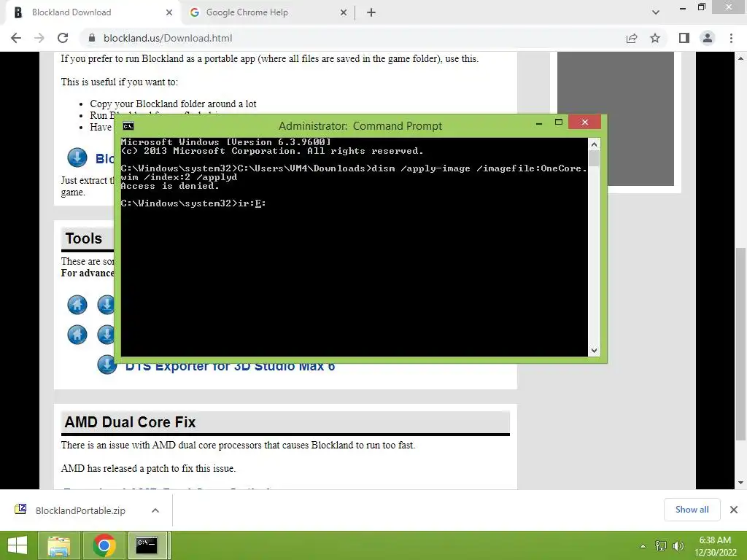Click the volume speaker tray icon
Screen dimensions: 747x560
click(x=678, y=546)
